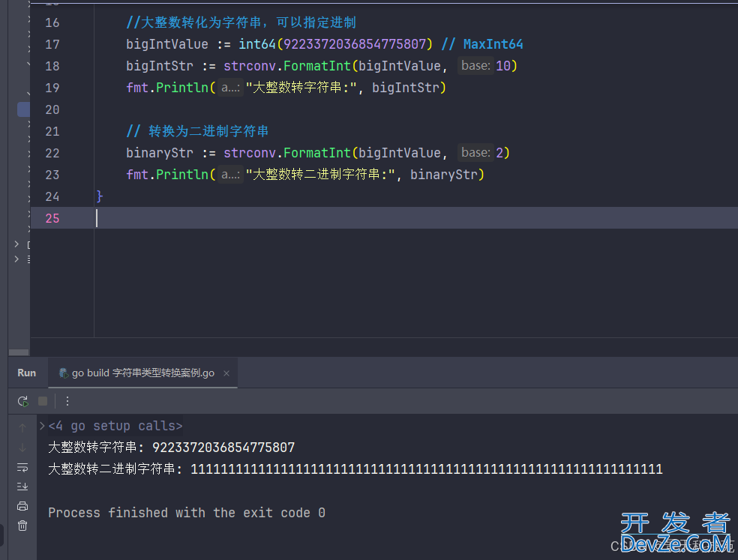
Task: Stop the running process
Action: [x=43, y=401]
